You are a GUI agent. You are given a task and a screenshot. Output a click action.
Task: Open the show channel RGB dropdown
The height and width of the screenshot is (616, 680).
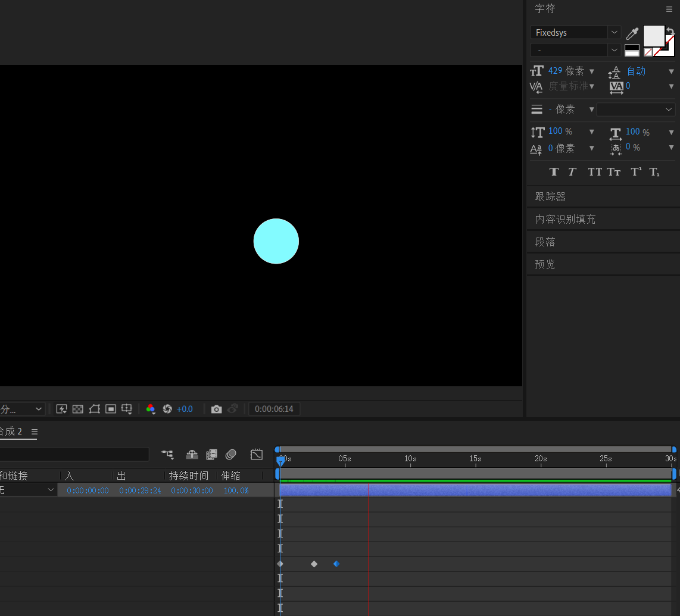coord(151,409)
